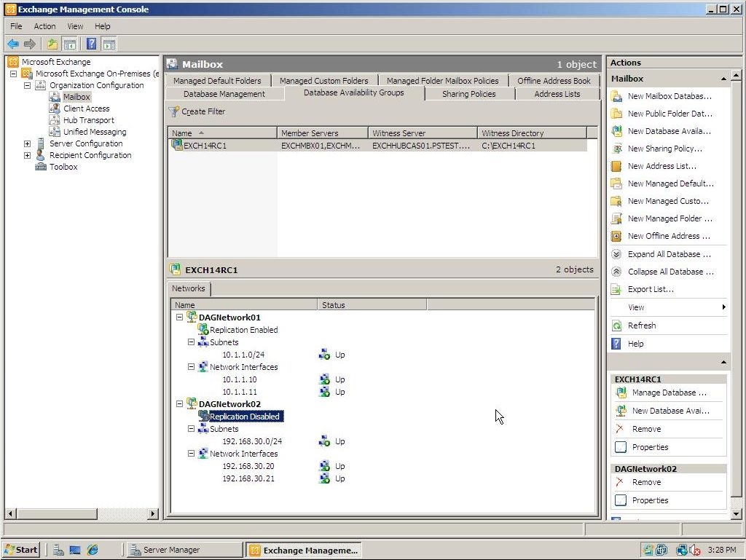Click the New Public Folder Database icon
Image resolution: width=746 pixels, height=560 pixels.
coord(616,114)
